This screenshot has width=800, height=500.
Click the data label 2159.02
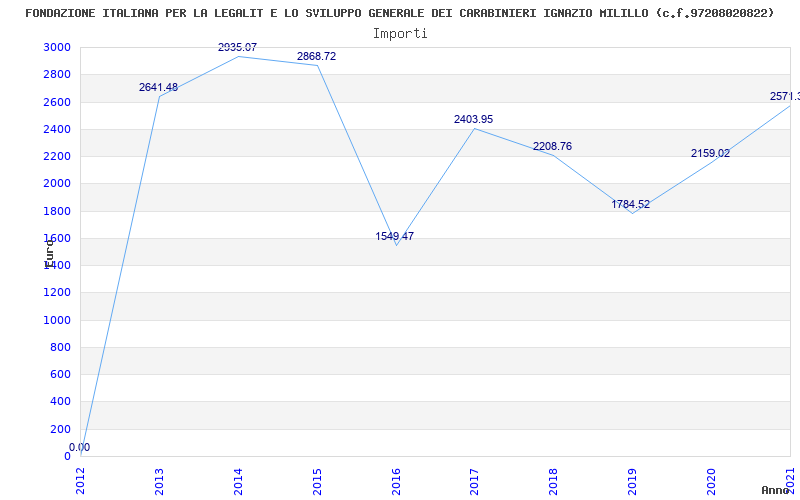click(710, 153)
